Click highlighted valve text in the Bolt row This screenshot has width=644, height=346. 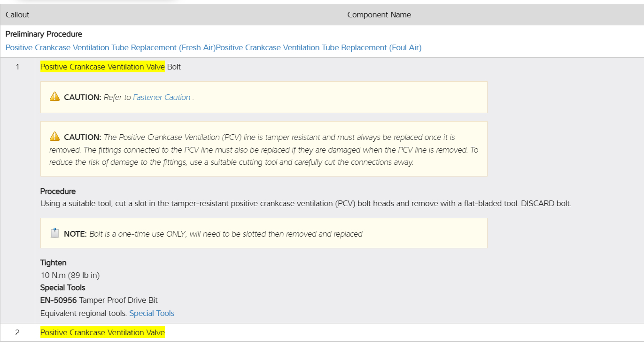click(102, 67)
